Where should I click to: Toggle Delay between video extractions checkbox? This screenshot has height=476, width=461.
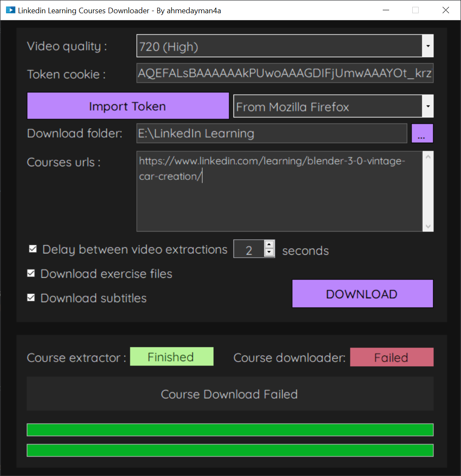(x=33, y=249)
